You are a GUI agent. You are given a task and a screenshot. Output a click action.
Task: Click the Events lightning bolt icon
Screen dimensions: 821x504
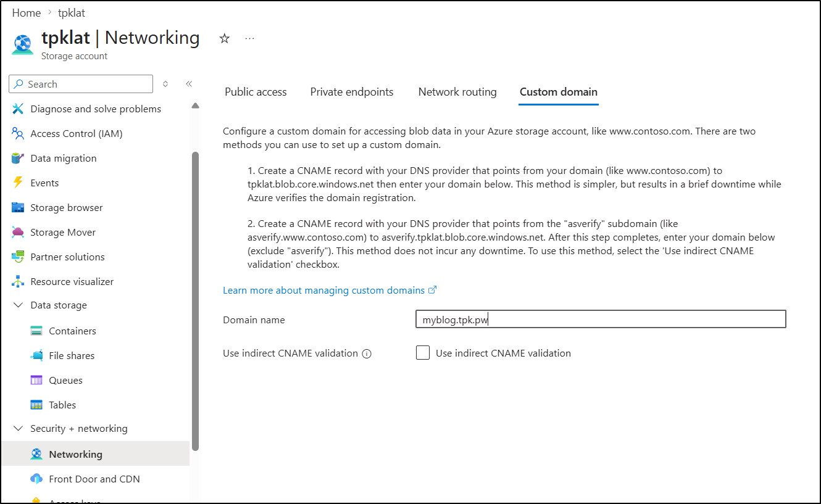pos(18,183)
